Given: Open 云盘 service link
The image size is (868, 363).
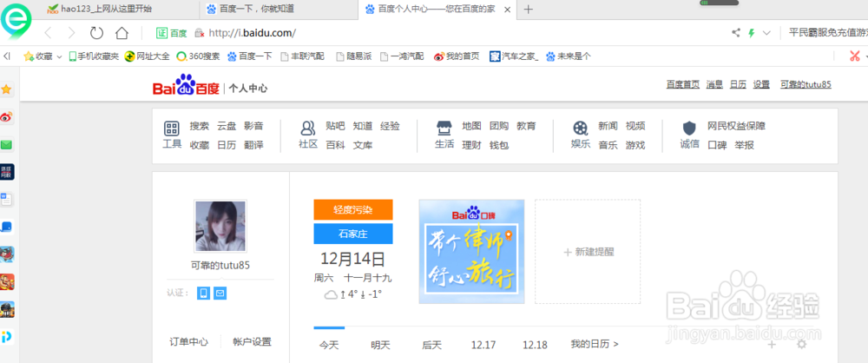Looking at the screenshot, I should coord(227,126).
